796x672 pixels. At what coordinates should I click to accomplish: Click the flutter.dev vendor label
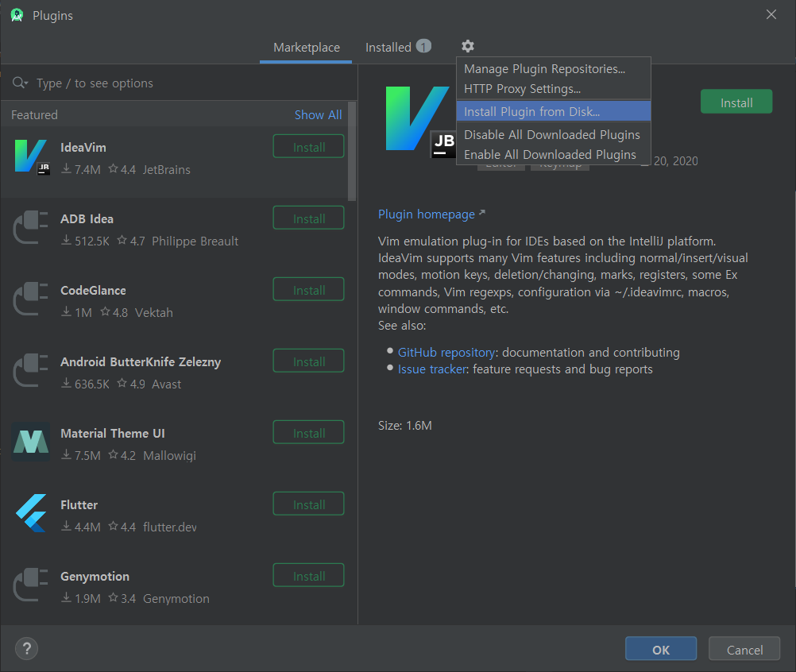[x=169, y=527]
